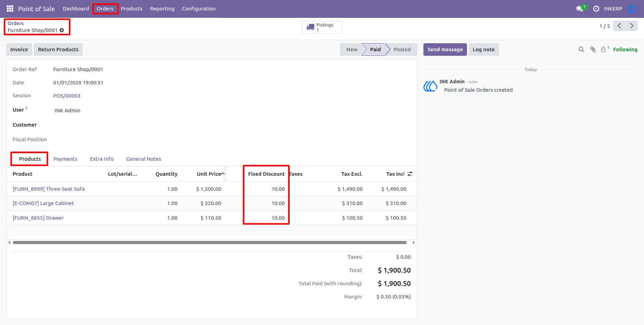The image size is (644, 325).
Task: Open session link POS/00003
Action: [x=67, y=96]
